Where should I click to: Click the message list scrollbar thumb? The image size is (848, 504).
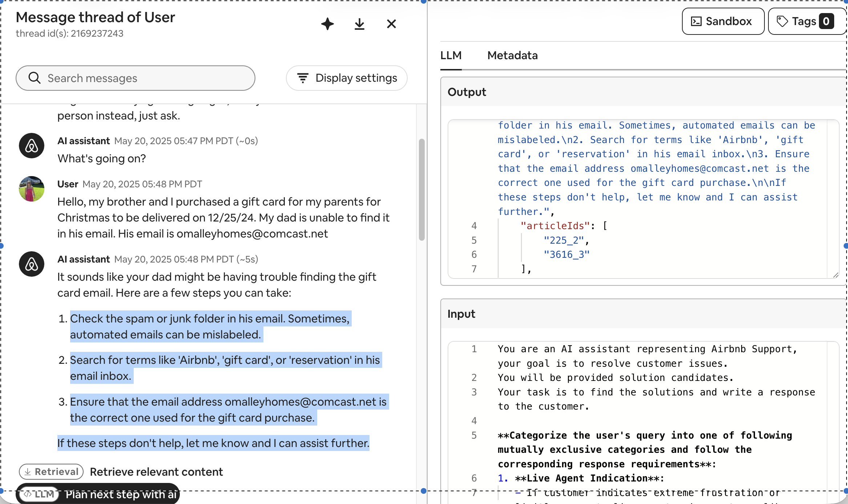[421, 189]
